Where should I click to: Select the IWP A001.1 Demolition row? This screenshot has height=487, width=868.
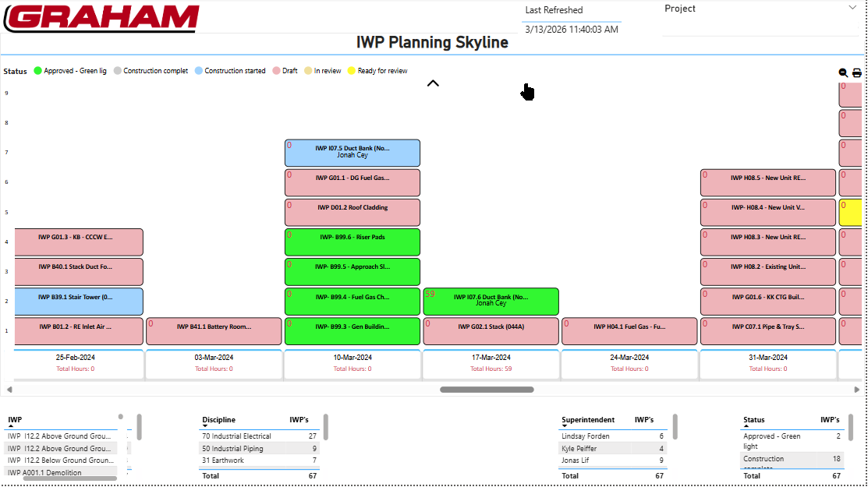[x=61, y=473]
